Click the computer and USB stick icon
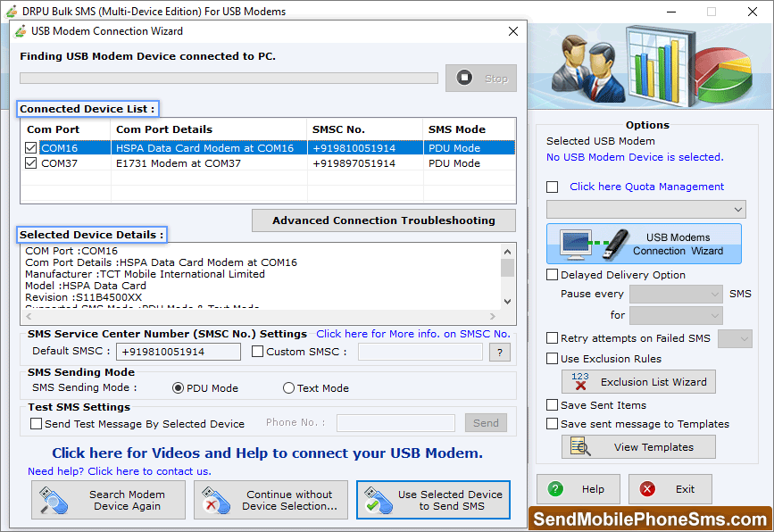Image resolution: width=774 pixels, height=532 pixels. coord(594,245)
